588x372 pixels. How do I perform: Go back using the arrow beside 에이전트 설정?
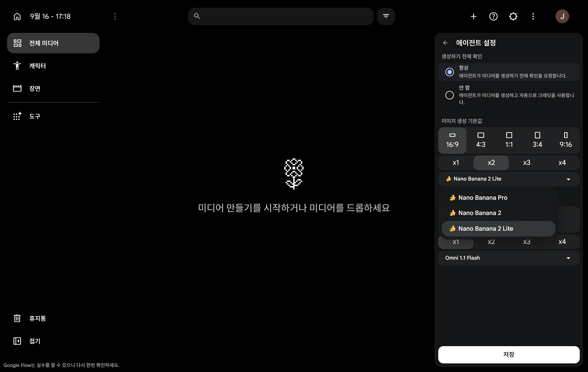[445, 43]
